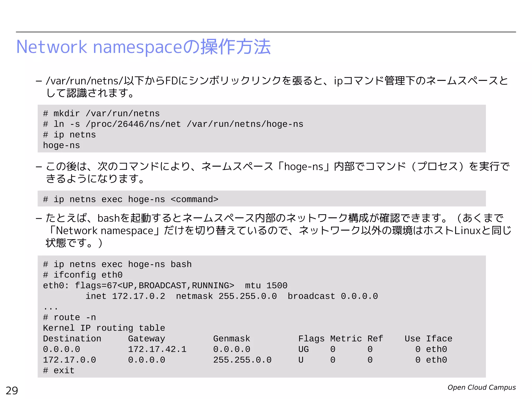
Task: Click '# ip netns exec hoge-ns <command>' line
Action: click(131, 199)
